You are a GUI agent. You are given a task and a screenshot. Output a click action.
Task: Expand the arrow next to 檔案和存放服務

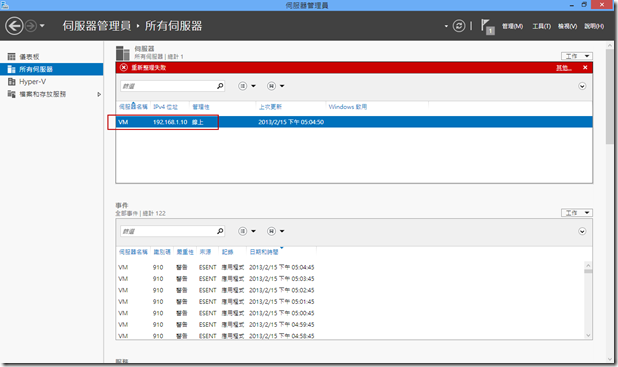point(99,94)
